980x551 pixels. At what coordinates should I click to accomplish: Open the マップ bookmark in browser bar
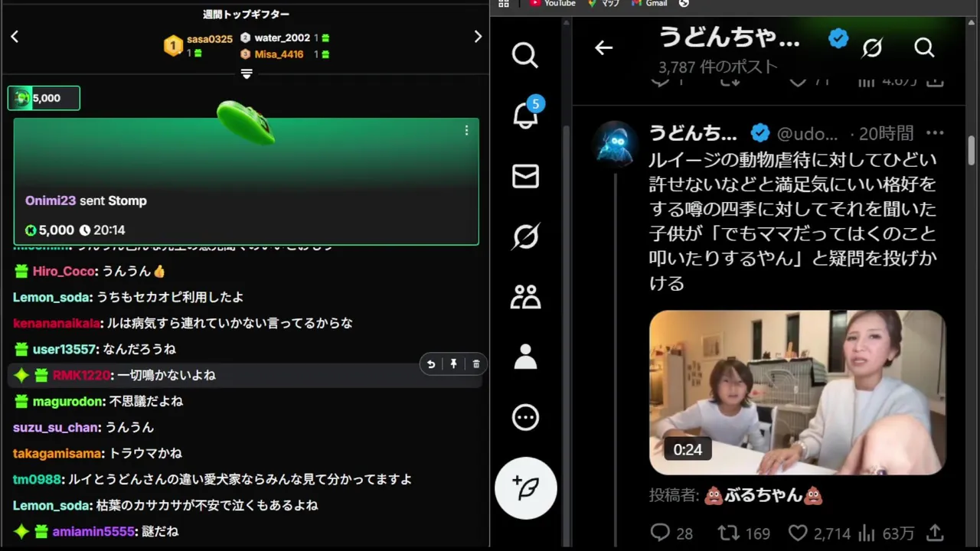[x=603, y=4]
